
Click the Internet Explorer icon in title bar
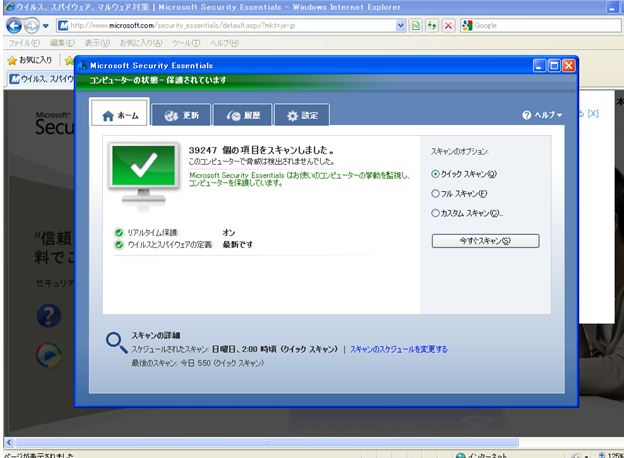9,7
